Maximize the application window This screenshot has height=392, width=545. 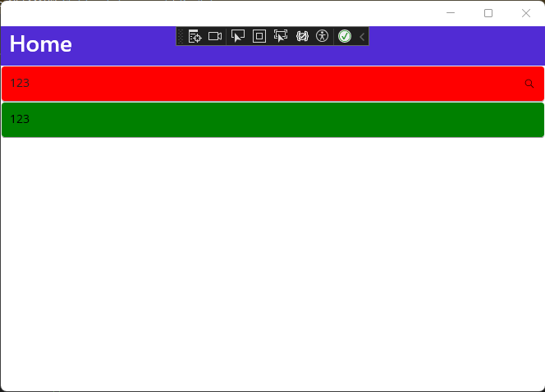(488, 13)
